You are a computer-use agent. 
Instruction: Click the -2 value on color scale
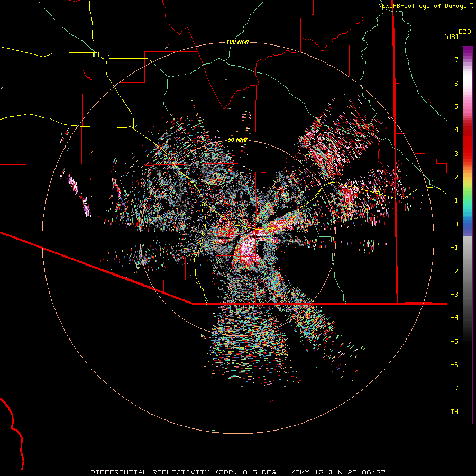(454, 271)
